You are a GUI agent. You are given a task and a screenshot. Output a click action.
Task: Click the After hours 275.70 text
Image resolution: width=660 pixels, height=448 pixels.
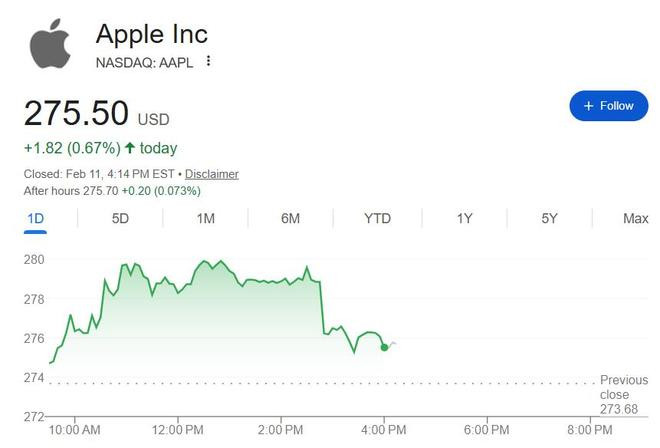pyautogui.click(x=112, y=190)
